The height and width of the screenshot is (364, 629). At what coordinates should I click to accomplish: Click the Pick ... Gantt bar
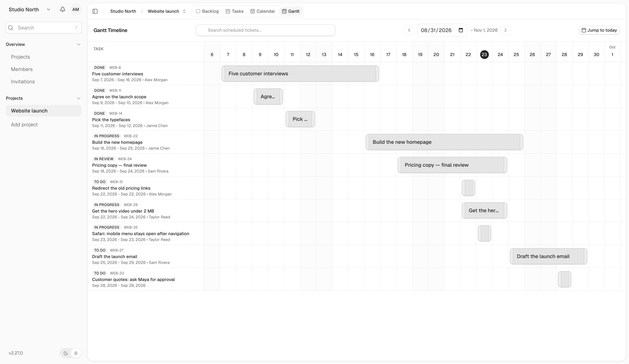[x=300, y=119]
